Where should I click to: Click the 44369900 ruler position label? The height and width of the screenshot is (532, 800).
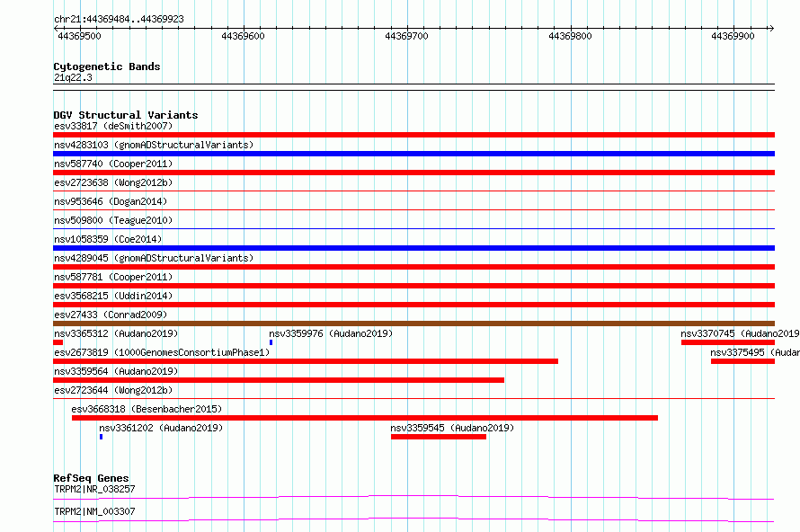coord(733,36)
